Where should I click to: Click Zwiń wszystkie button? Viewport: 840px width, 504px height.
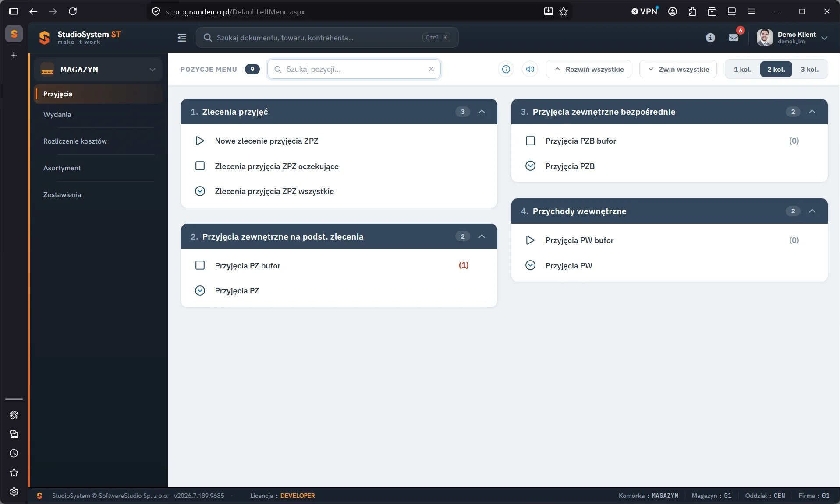[x=678, y=69]
